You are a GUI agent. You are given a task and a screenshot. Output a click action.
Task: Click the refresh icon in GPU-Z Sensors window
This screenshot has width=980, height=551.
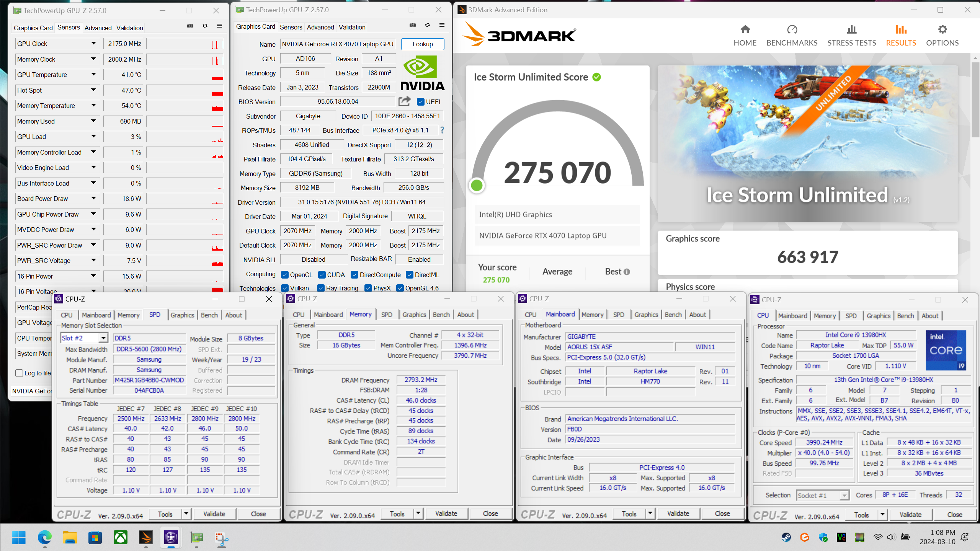(x=205, y=26)
